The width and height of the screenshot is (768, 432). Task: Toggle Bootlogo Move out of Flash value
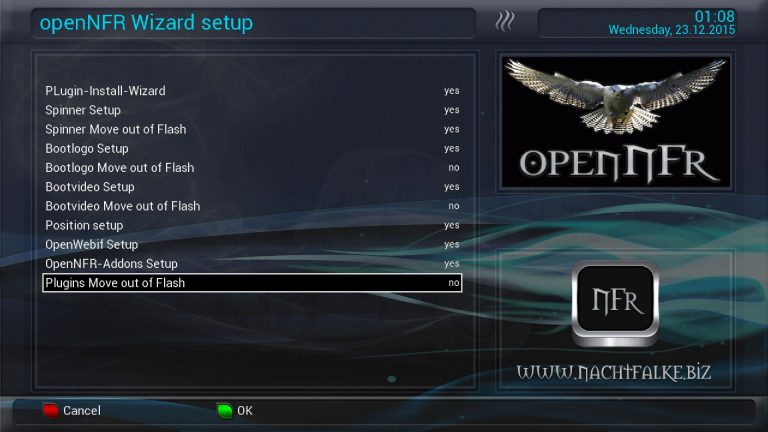pos(454,168)
